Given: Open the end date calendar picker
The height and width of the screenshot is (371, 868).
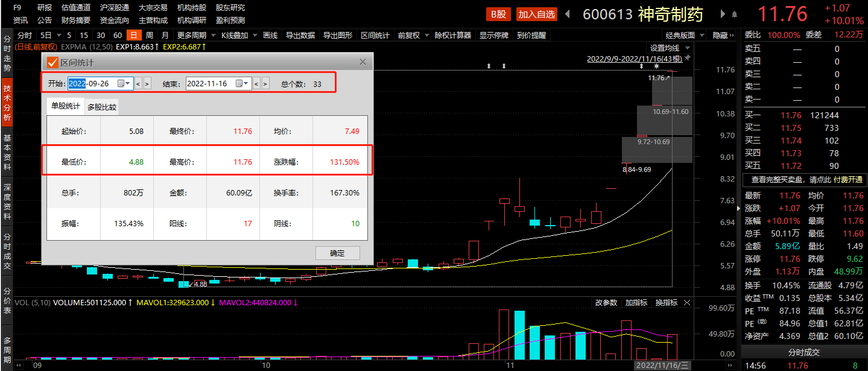Looking at the screenshot, I should pos(242,83).
